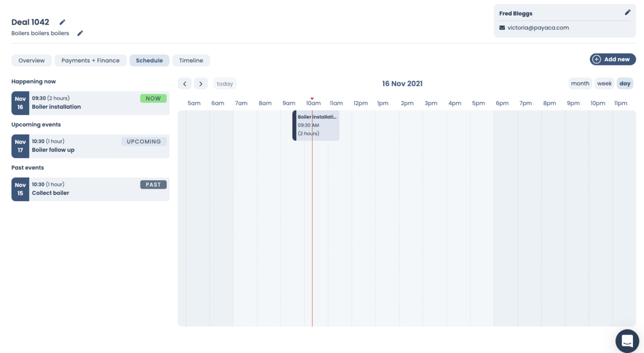The height and width of the screenshot is (353, 644).
Task: Open the Boiler installation calendar event block
Action: [316, 125]
